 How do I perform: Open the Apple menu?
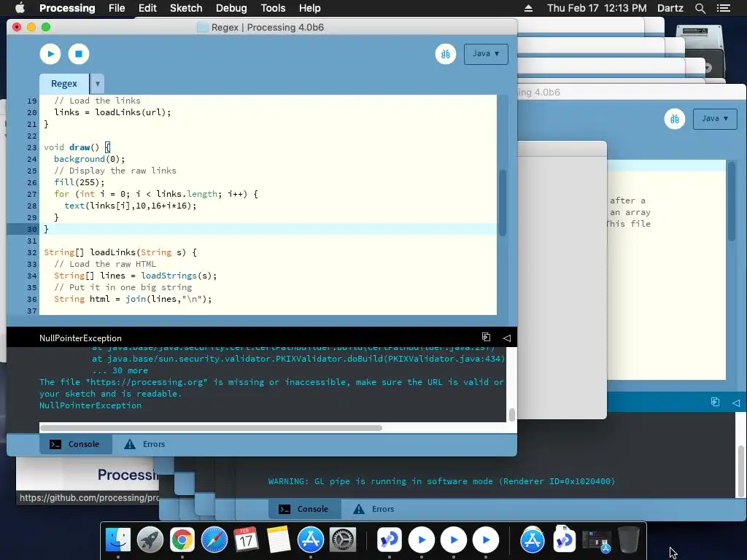point(20,8)
